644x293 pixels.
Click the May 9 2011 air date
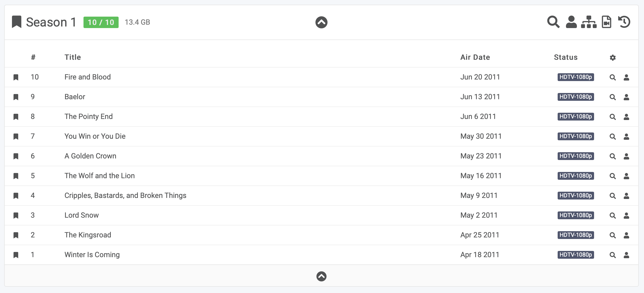pos(479,195)
